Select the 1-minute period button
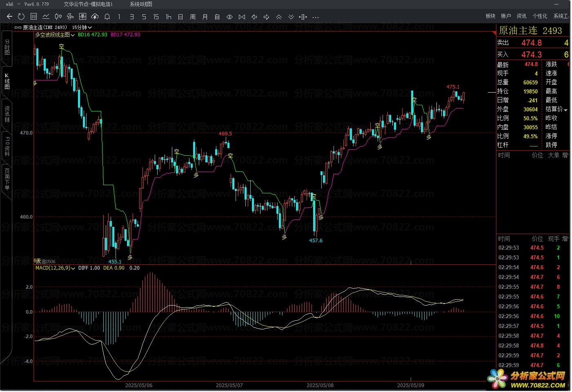The width and height of the screenshot is (572, 392). [x=119, y=17]
